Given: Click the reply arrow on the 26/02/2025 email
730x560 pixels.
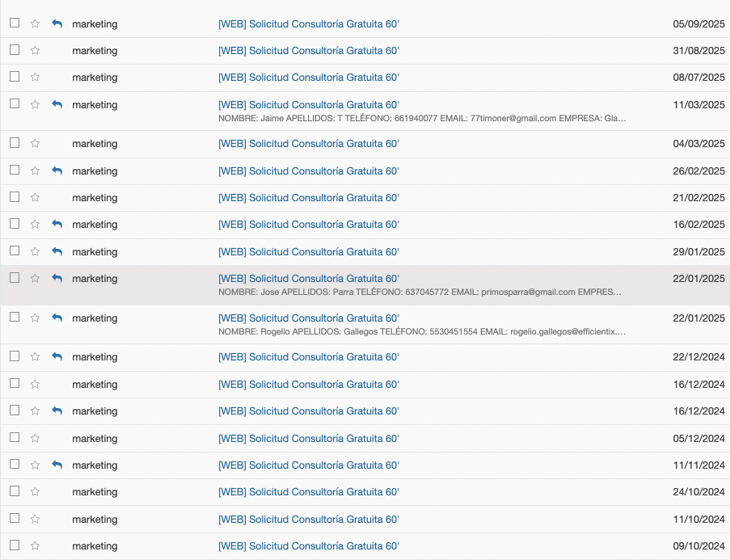Looking at the screenshot, I should coord(57,171).
